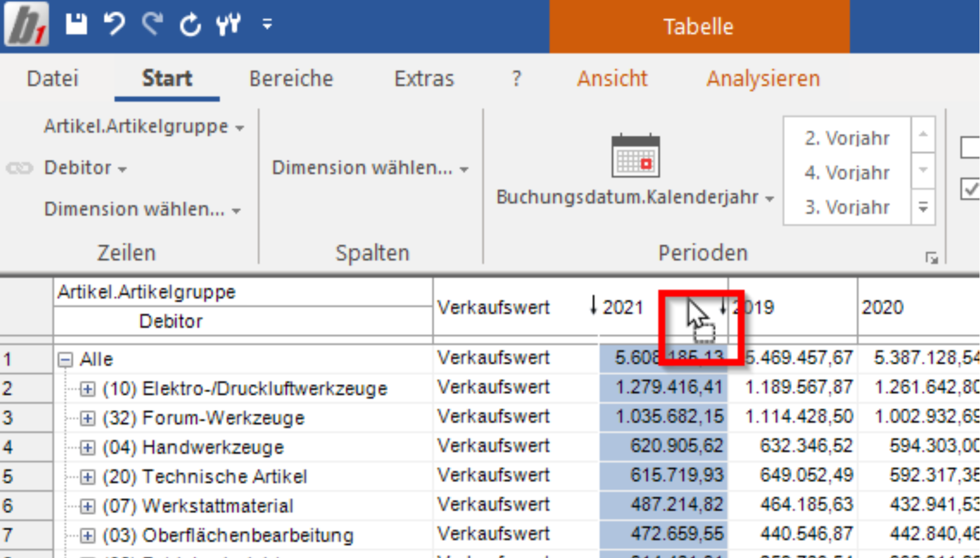Open the help question mark tab
This screenshot has width=980, height=558.
click(x=516, y=78)
